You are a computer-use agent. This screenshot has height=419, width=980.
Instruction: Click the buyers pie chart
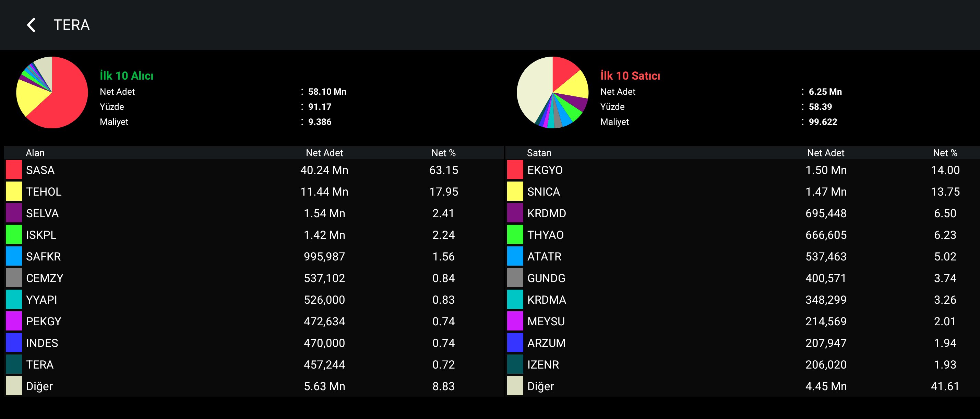pyautogui.click(x=52, y=92)
